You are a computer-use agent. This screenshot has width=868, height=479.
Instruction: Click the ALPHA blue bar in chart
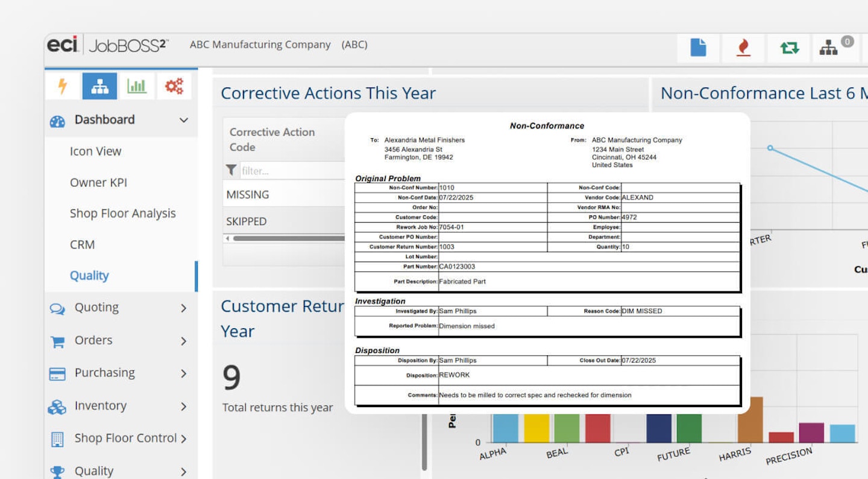[x=505, y=428]
